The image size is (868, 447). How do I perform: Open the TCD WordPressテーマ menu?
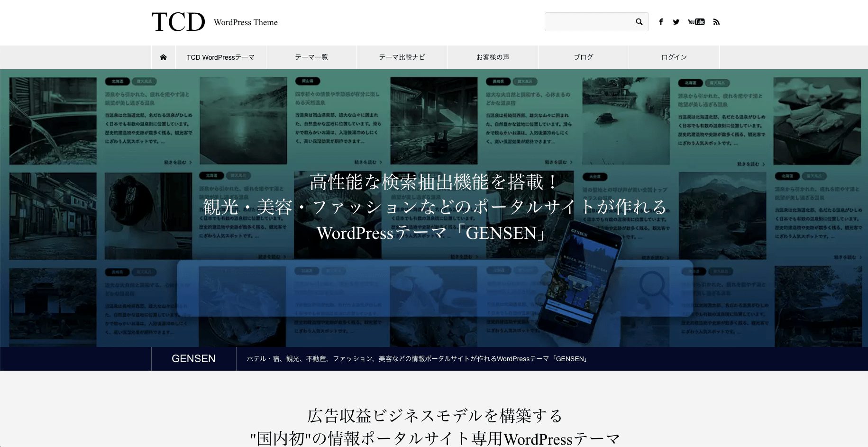tap(220, 57)
